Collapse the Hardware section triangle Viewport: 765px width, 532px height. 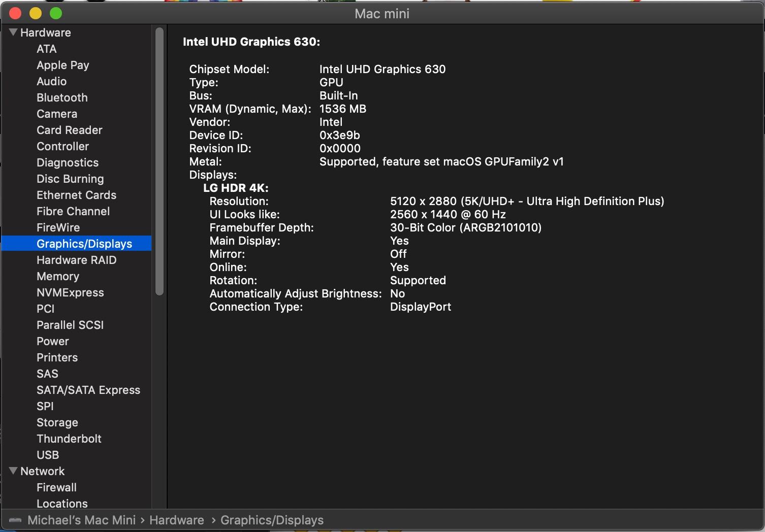13,32
